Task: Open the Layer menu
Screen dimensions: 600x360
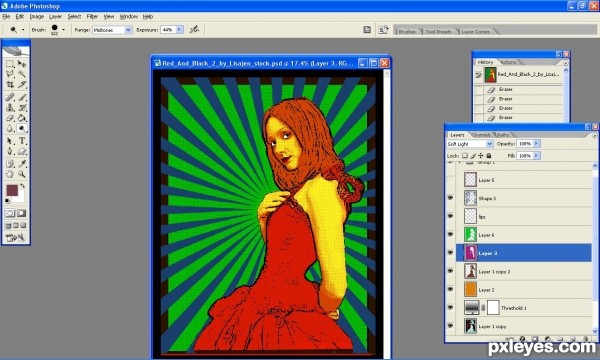Action: click(55, 16)
